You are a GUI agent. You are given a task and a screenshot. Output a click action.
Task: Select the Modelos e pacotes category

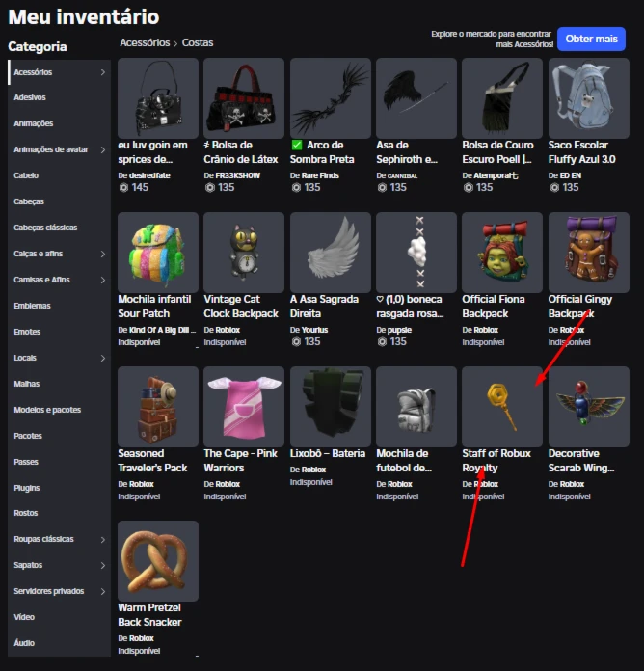[x=59, y=410]
